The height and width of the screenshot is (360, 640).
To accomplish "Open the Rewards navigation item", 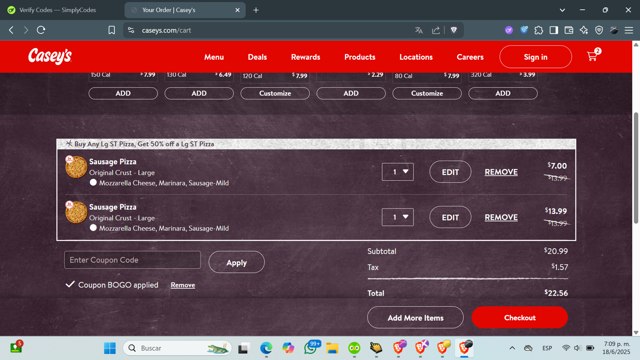I will tap(305, 57).
